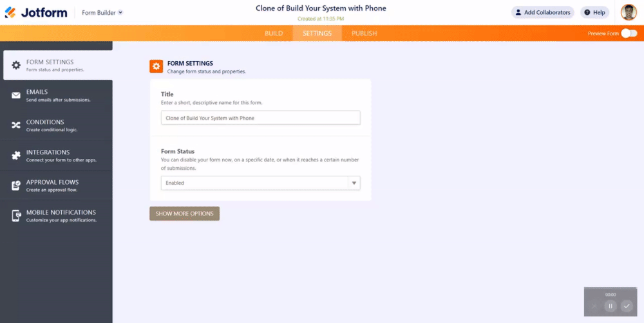644x323 pixels.
Task: Open the INTEGRATIONS section
Action: pos(56,155)
